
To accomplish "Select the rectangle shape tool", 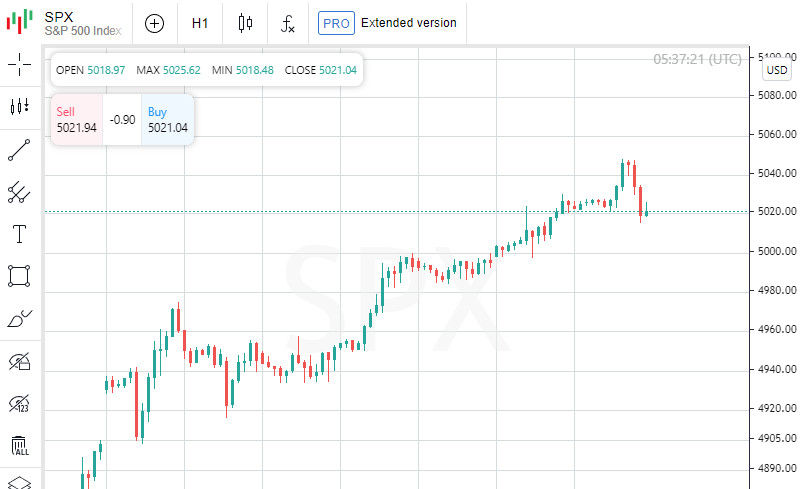I will 19,276.
